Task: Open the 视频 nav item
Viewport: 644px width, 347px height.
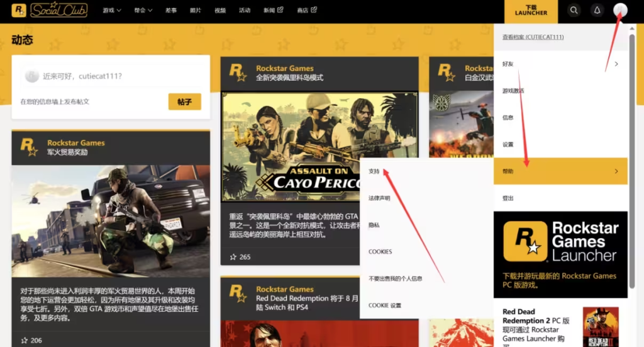Action: pyautogui.click(x=220, y=10)
